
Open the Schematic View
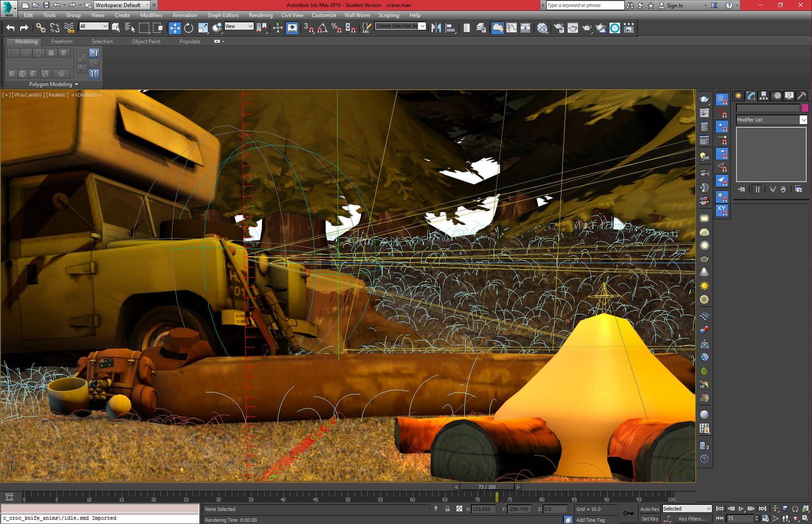click(526, 28)
